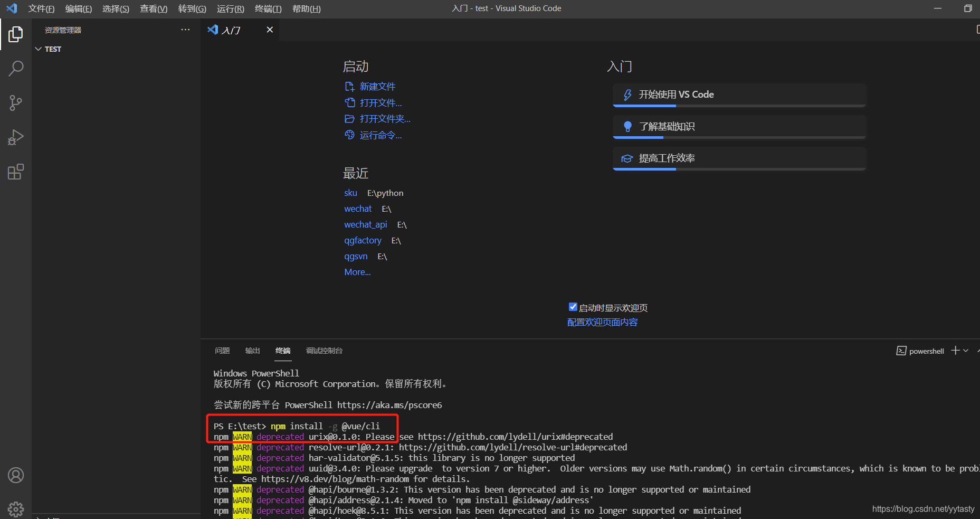This screenshot has width=980, height=519.
Task: Open Explorer panel more actions (...)
Action: coord(185,30)
